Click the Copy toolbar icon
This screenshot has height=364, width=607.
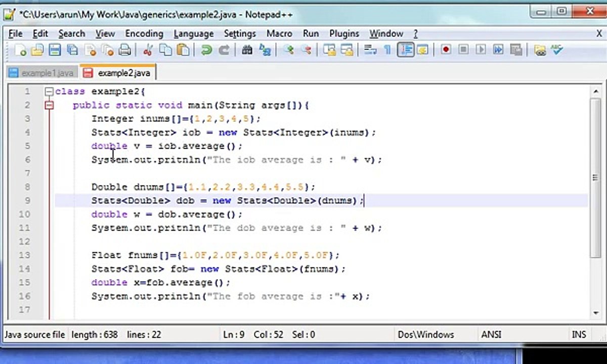pos(165,50)
